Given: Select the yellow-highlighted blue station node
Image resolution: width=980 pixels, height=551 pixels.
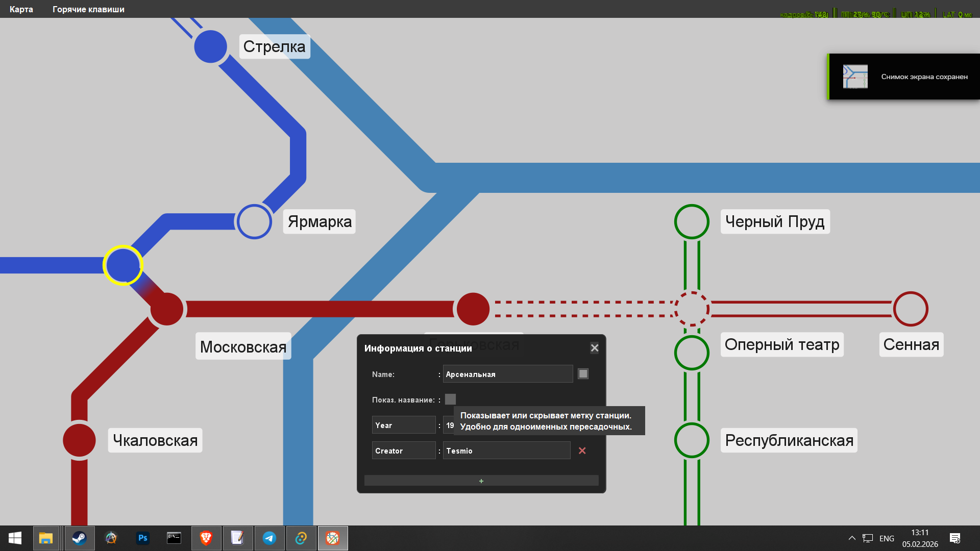Looking at the screenshot, I should tap(123, 265).
